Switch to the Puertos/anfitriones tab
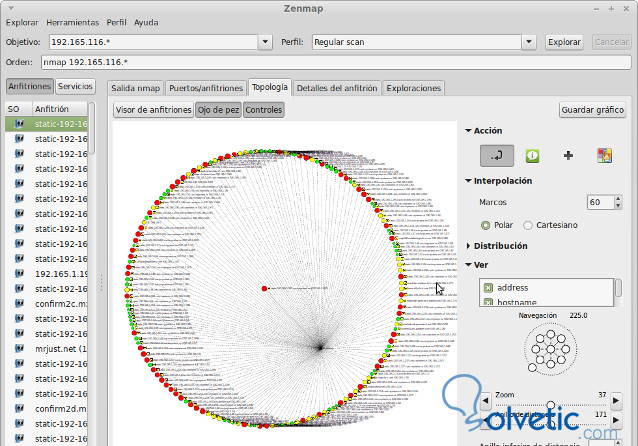The height and width of the screenshot is (446, 638). 206,88
